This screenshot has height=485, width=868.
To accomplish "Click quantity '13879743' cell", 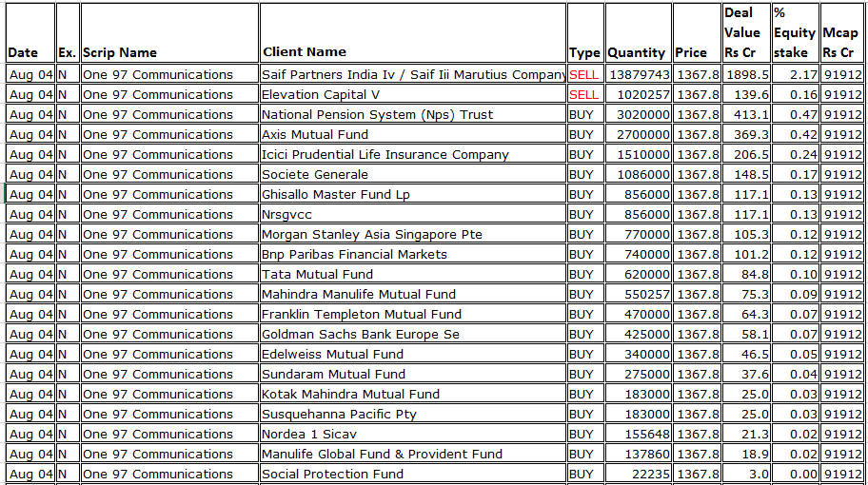I will pyautogui.click(x=639, y=75).
